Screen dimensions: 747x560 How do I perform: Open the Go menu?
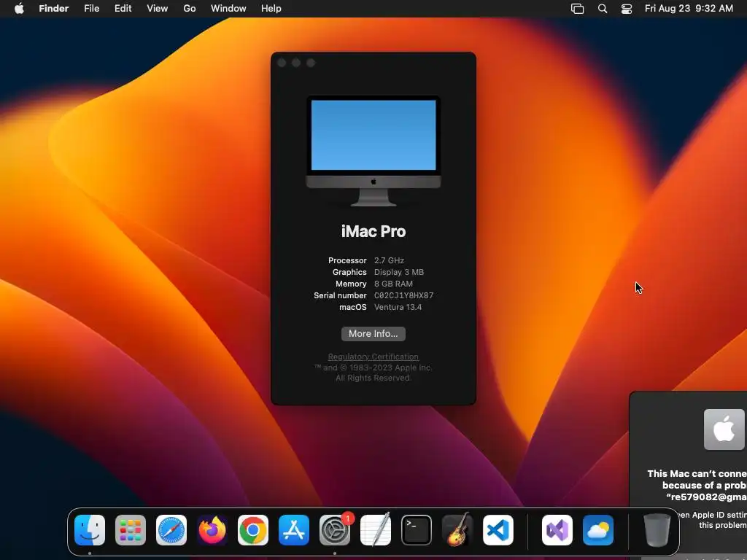click(x=190, y=9)
